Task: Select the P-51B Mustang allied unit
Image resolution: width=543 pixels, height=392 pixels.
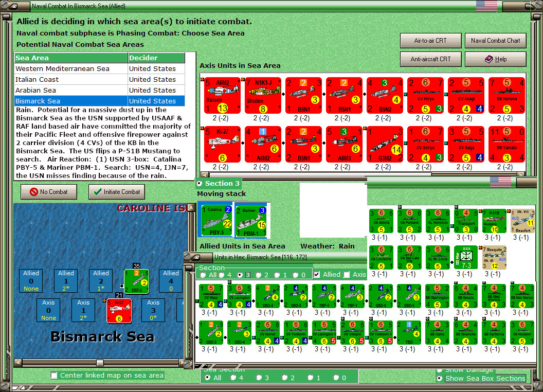Action: 494,221
